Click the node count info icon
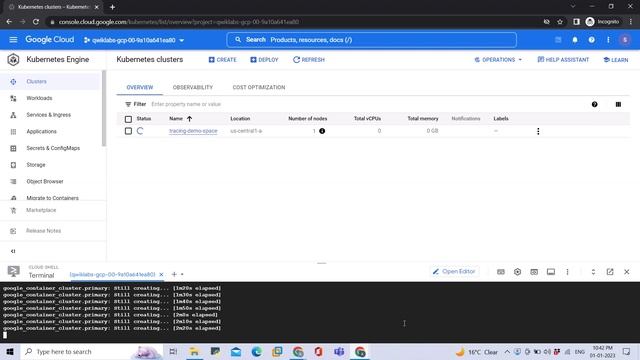640x360 pixels. [322, 131]
